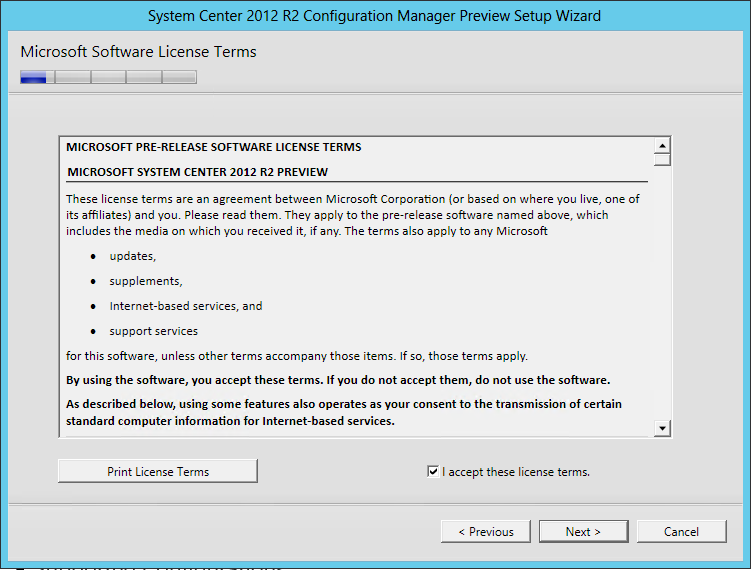Click the license text scroll down arrow
This screenshot has height=570, width=751.
pyautogui.click(x=662, y=428)
